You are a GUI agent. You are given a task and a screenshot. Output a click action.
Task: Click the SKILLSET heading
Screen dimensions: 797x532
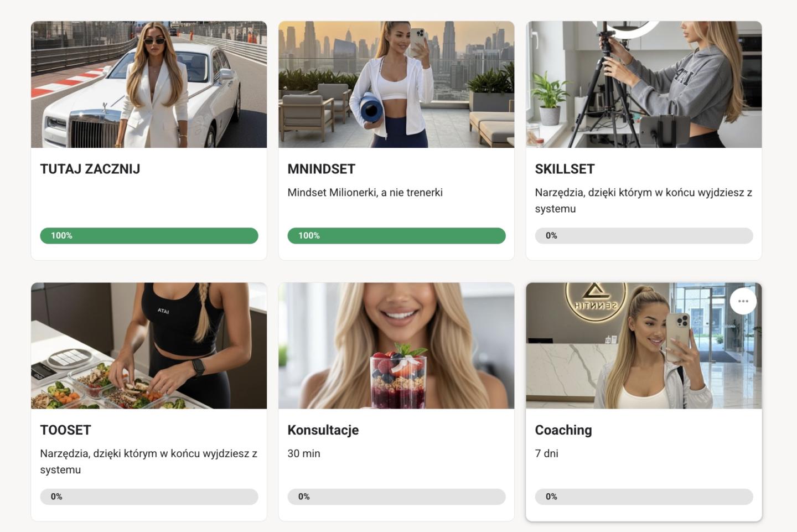point(565,169)
